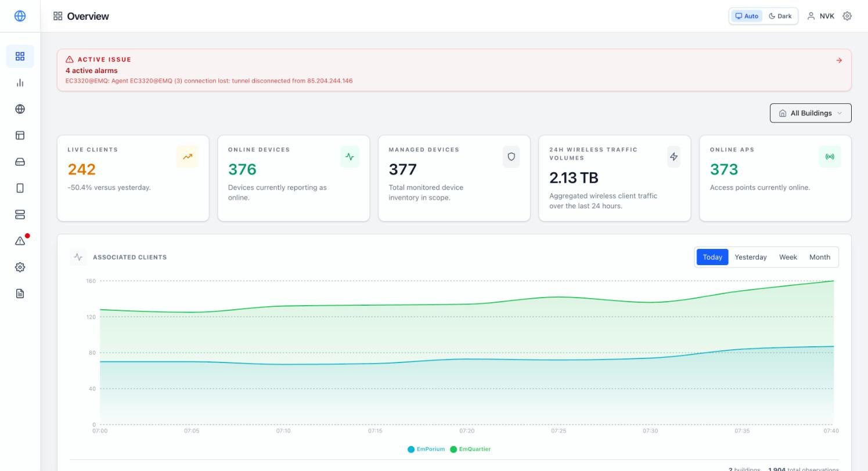Select the Yesterday time range tab

(x=751, y=257)
